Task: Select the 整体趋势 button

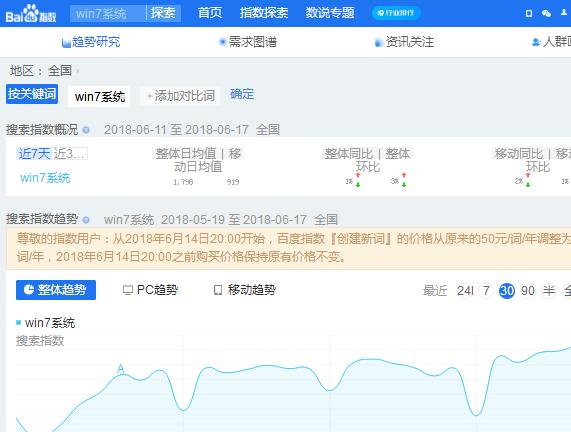Action: coord(56,290)
